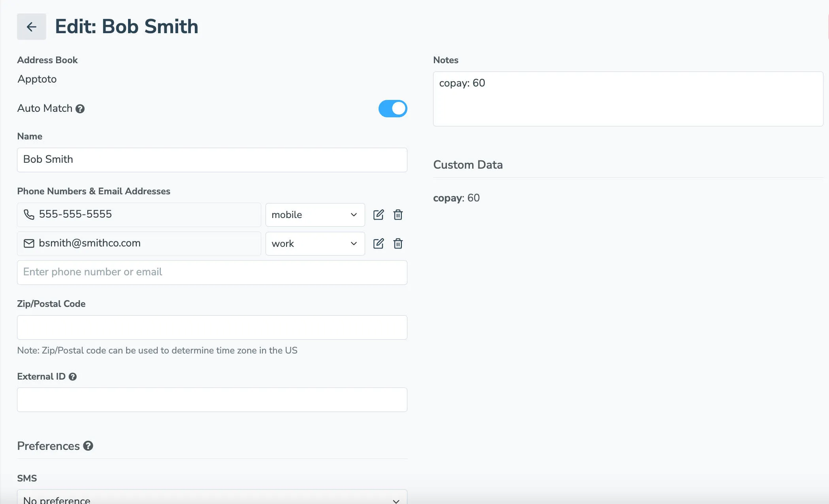Delete the 555-555-5555 phone number
Screen dimensions: 829x504
[x=398, y=214]
